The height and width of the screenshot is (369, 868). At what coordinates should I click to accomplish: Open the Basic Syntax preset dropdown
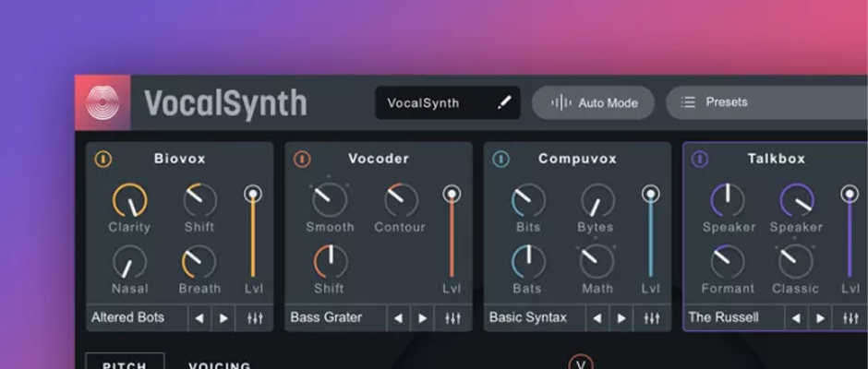point(535,318)
